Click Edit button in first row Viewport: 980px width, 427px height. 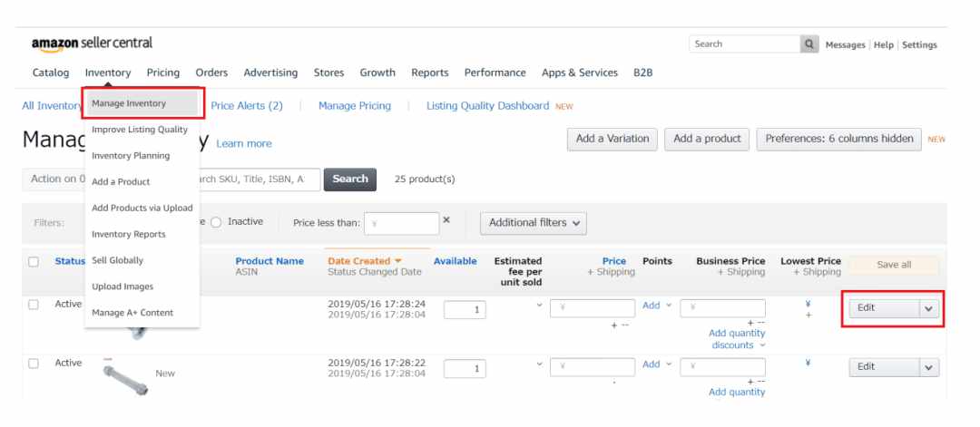[x=884, y=308]
